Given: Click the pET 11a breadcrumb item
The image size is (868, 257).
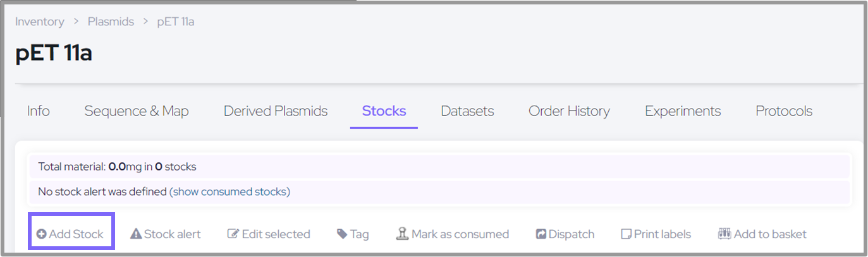Looking at the screenshot, I should click(176, 21).
